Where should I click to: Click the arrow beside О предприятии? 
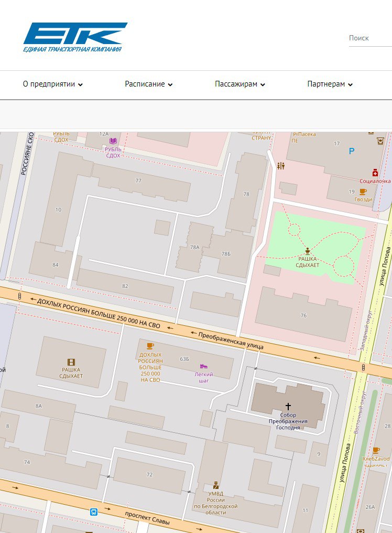pos(80,84)
